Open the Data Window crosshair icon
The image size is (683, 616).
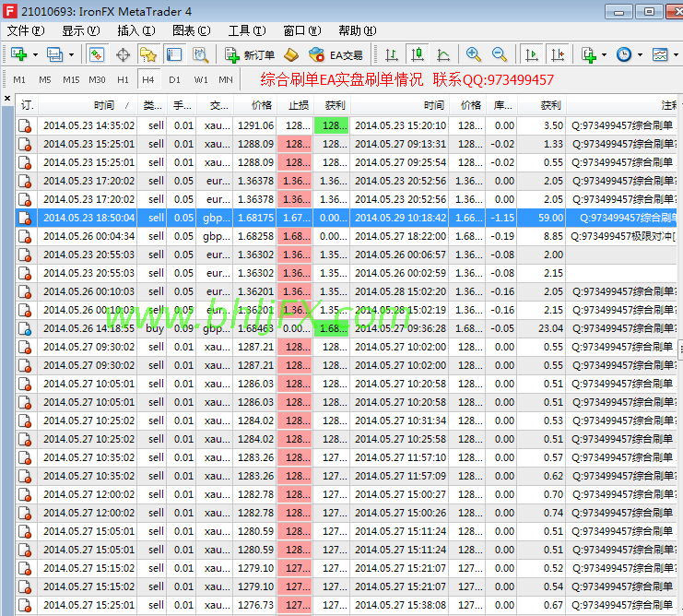pos(123,54)
